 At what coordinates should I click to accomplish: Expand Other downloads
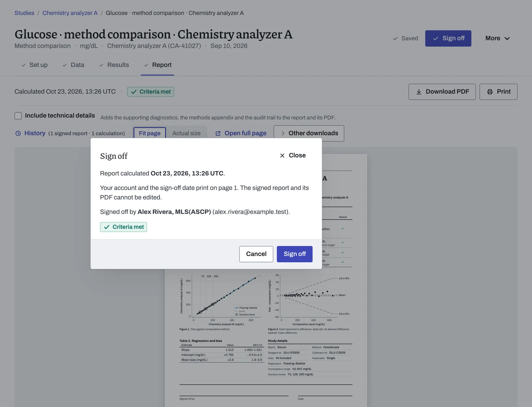click(309, 133)
